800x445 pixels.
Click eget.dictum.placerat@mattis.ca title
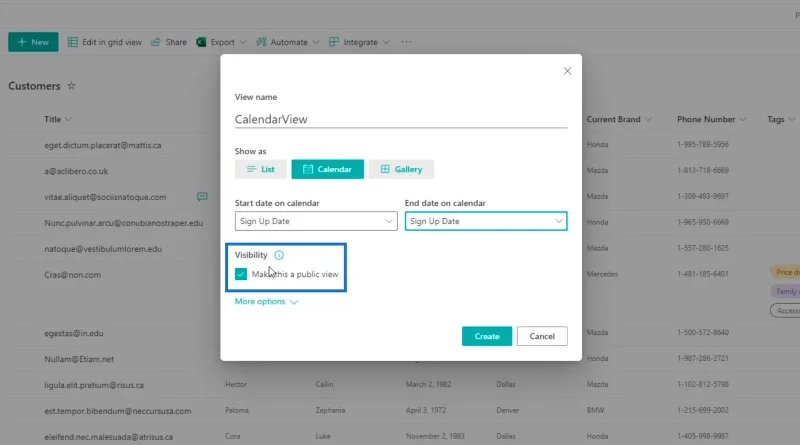coord(103,145)
